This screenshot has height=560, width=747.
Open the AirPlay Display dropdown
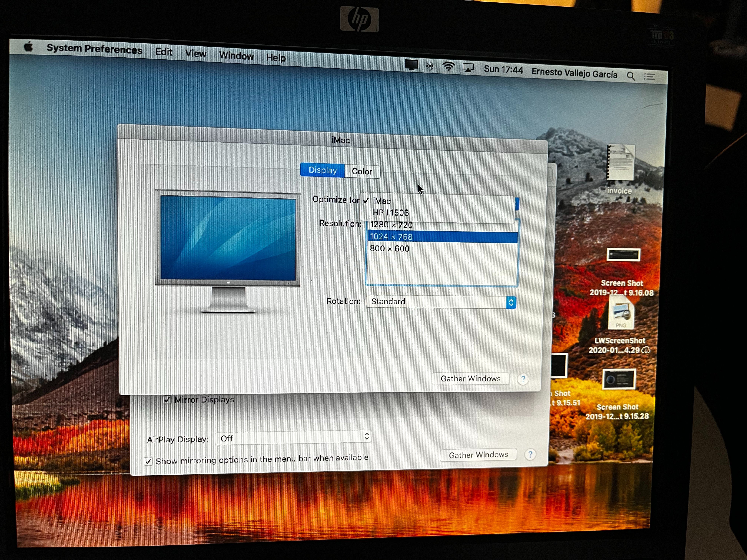pos(294,438)
